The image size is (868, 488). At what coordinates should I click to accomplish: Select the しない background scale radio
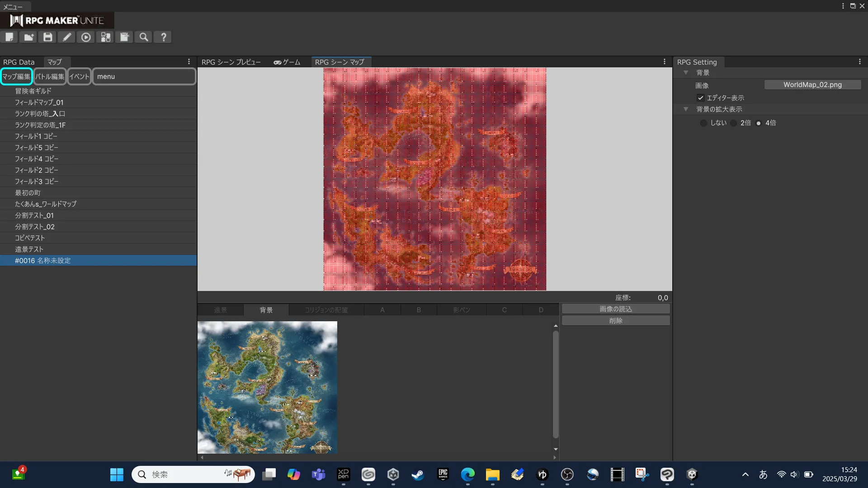click(703, 123)
